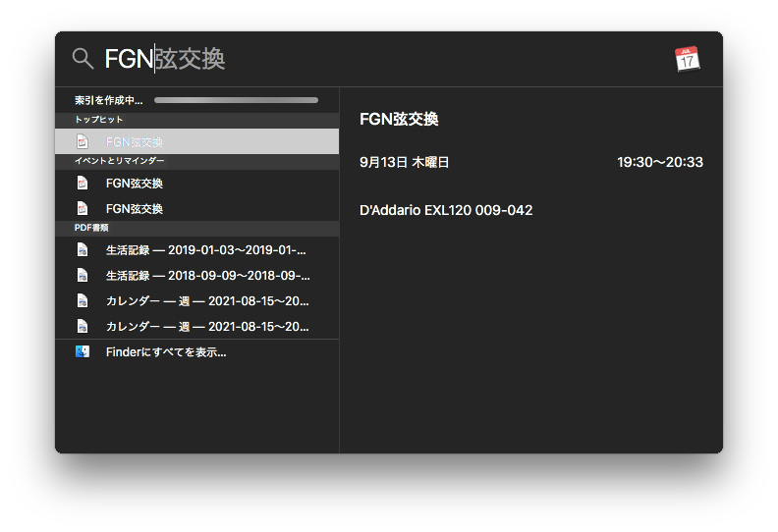The width and height of the screenshot is (778, 532).
Task: Click the preview title FGN弦交換
Action: point(399,119)
